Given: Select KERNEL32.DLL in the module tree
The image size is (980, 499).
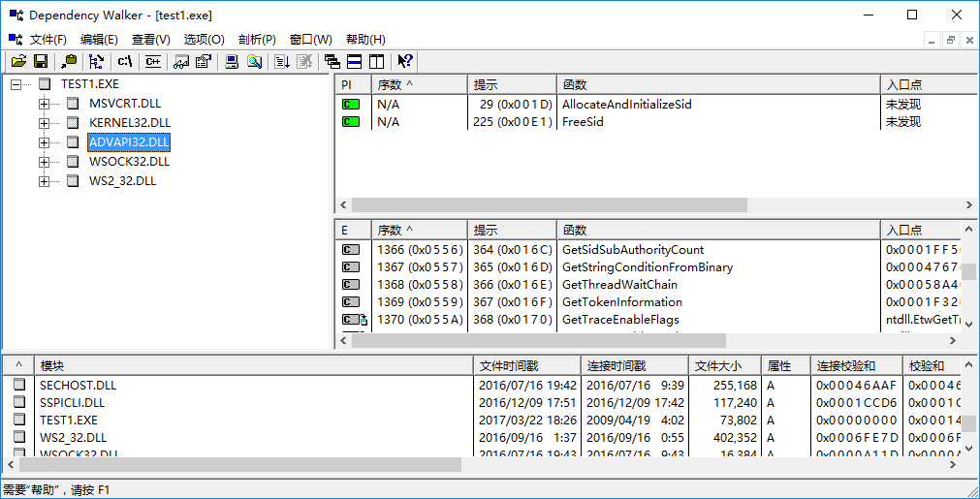Looking at the screenshot, I should click(129, 123).
